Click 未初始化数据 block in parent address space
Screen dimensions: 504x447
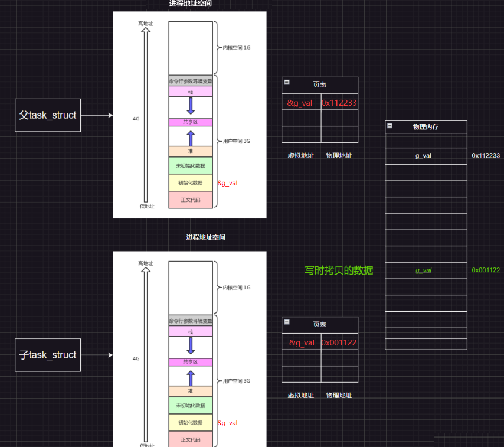click(191, 165)
